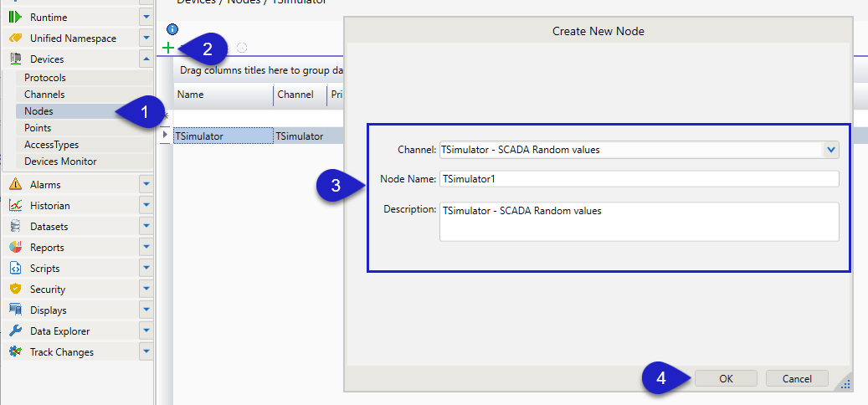Click the blue info icon
This screenshot has height=405, width=868.
(x=172, y=30)
